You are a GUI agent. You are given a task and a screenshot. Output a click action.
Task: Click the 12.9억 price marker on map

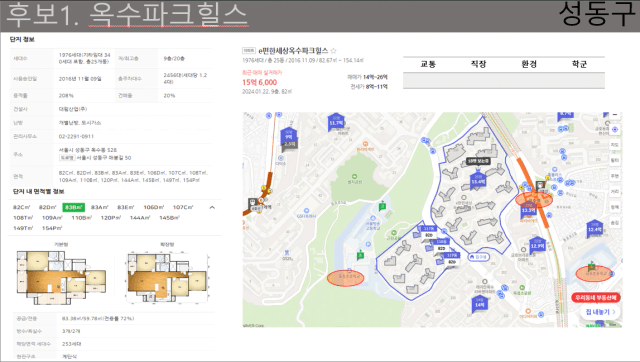click(x=538, y=245)
